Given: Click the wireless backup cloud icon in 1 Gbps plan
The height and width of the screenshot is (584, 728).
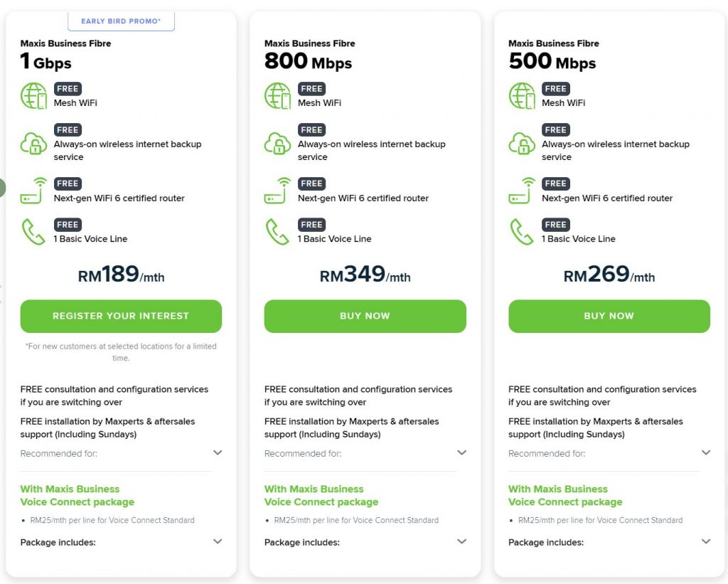Looking at the screenshot, I should (x=33, y=144).
